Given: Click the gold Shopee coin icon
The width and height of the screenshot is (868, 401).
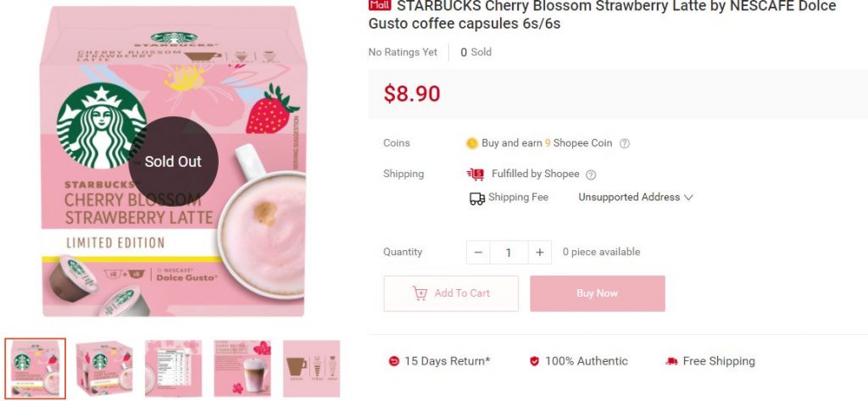Looking at the screenshot, I should pos(472,143).
